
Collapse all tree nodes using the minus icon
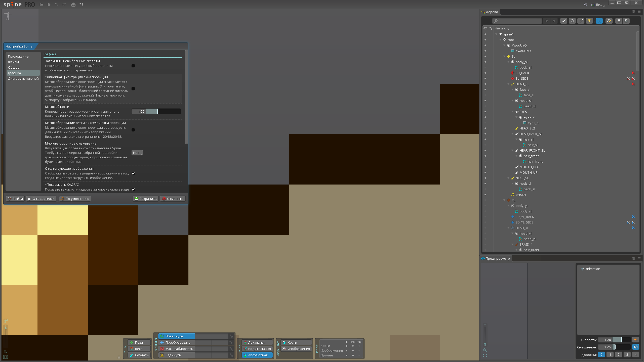[x=619, y=21]
